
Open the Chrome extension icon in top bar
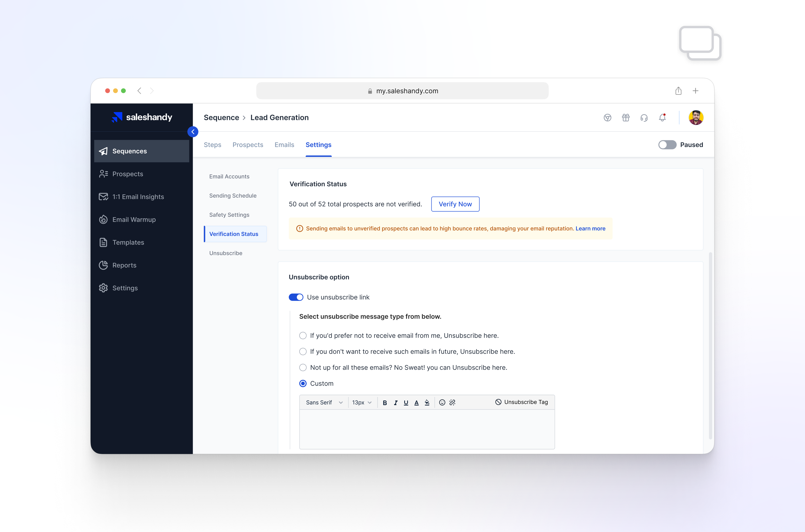pos(608,118)
